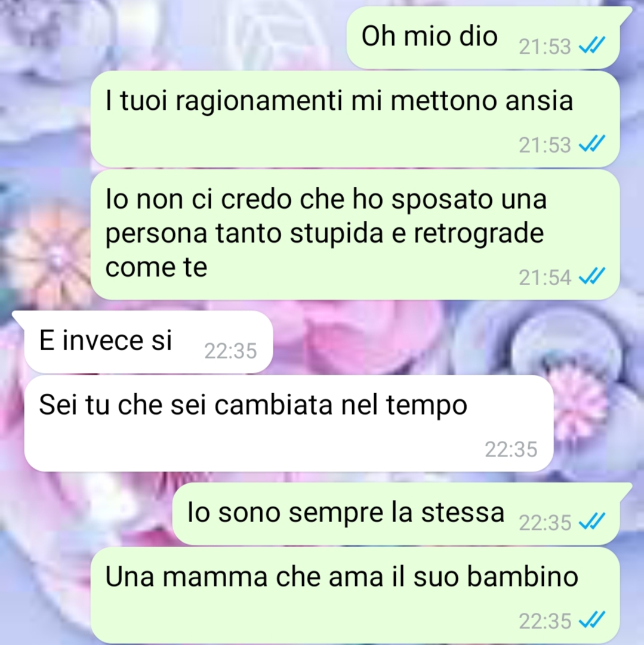Image resolution: width=644 pixels, height=645 pixels.
Task: Click the 21:53 timestamp on 'Oh mio dio'
Action: click(x=545, y=47)
